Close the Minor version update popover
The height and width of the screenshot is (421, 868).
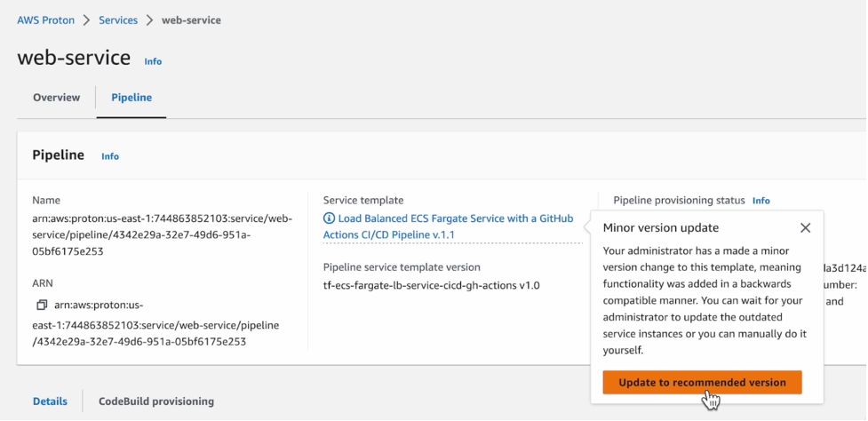[x=805, y=228]
